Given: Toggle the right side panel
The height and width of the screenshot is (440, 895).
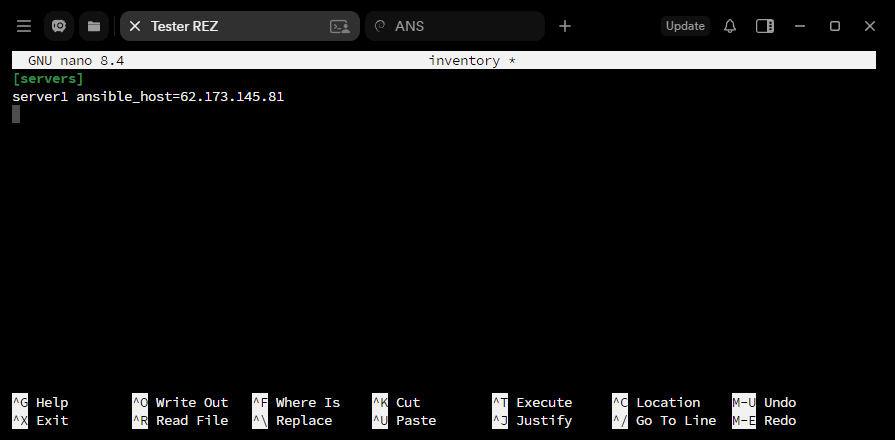Looking at the screenshot, I should click(764, 26).
